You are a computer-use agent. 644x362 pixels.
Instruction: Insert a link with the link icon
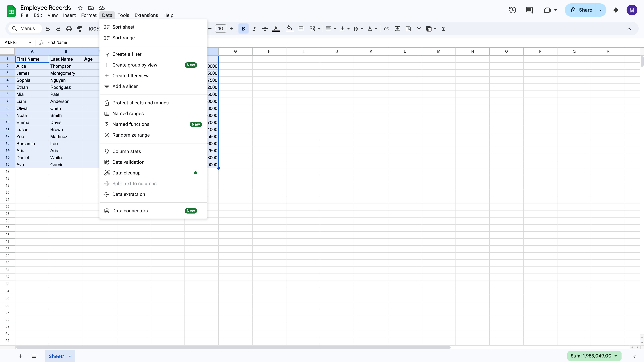pos(387,29)
